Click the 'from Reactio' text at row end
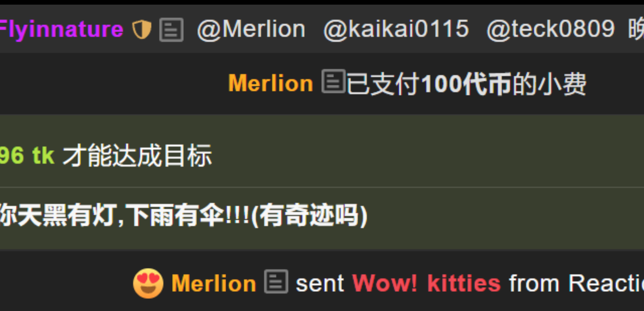Viewport: 644px width, 311px height. (576, 283)
